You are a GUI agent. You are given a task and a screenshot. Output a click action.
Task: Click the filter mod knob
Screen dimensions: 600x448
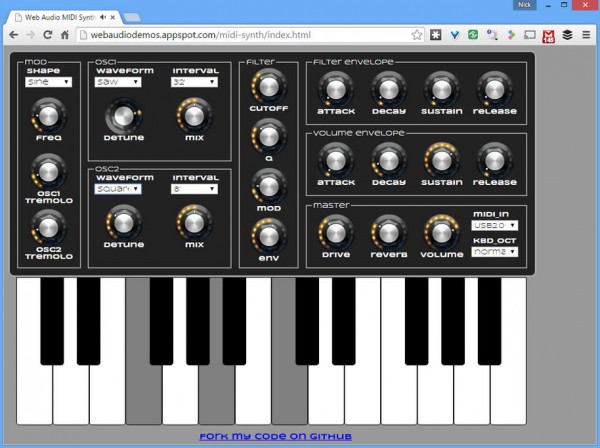pos(269,187)
